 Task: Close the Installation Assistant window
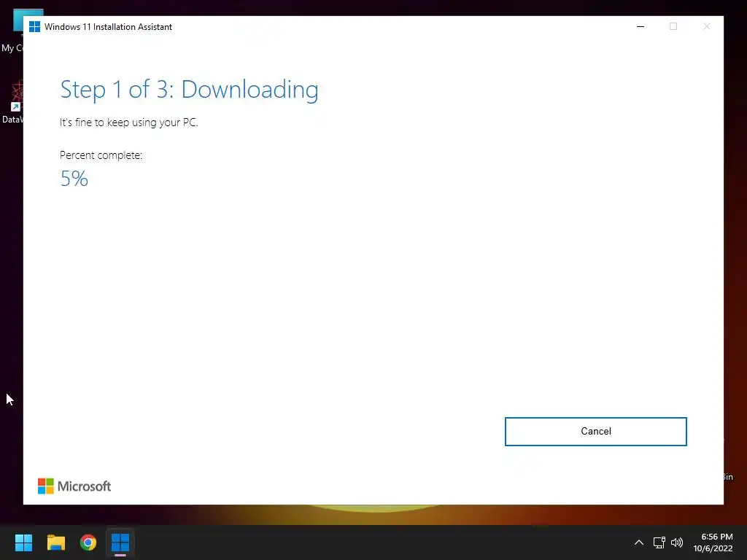pos(706,27)
